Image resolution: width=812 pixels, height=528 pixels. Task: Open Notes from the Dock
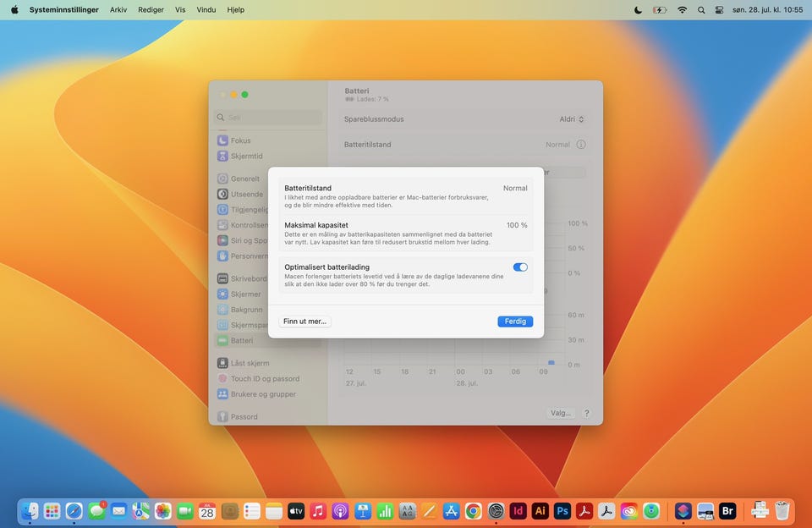click(x=274, y=511)
